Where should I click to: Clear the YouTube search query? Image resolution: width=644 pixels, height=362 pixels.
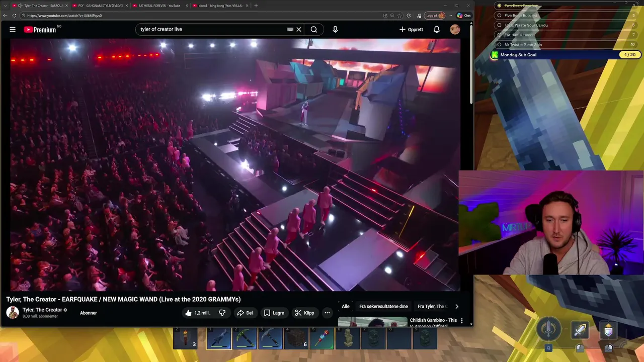tap(298, 30)
